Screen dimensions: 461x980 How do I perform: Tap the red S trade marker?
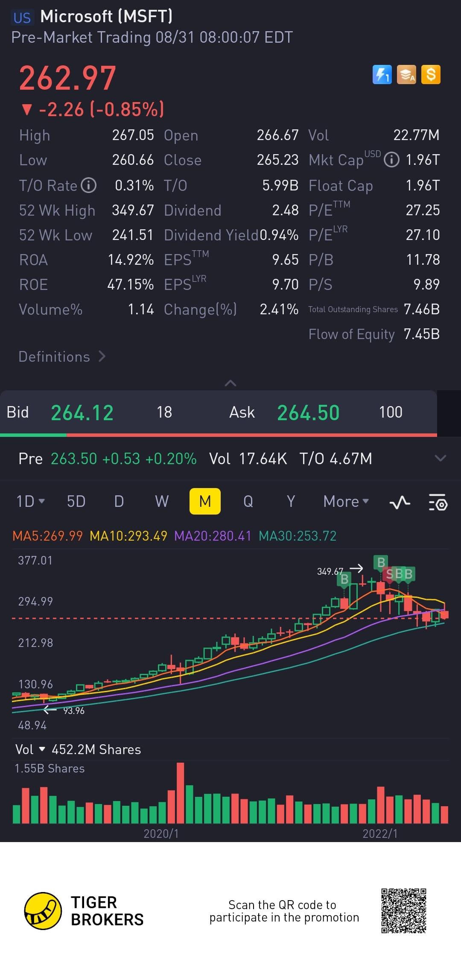pyautogui.click(x=389, y=574)
